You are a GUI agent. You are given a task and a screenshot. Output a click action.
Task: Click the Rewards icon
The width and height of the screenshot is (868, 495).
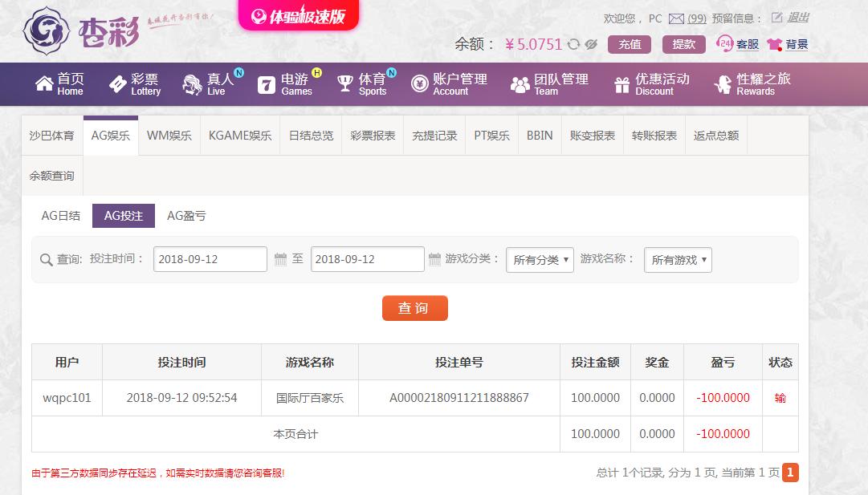(723, 84)
